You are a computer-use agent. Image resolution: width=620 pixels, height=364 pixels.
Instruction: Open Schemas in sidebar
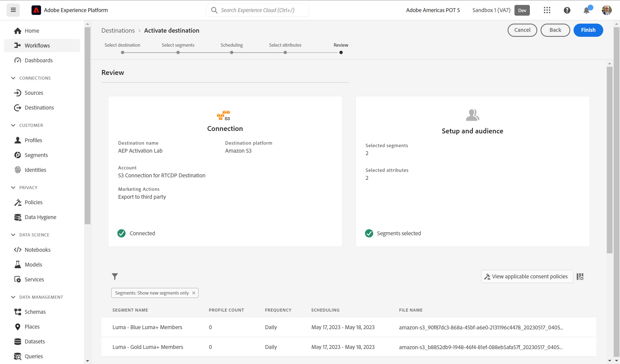tap(42, 312)
